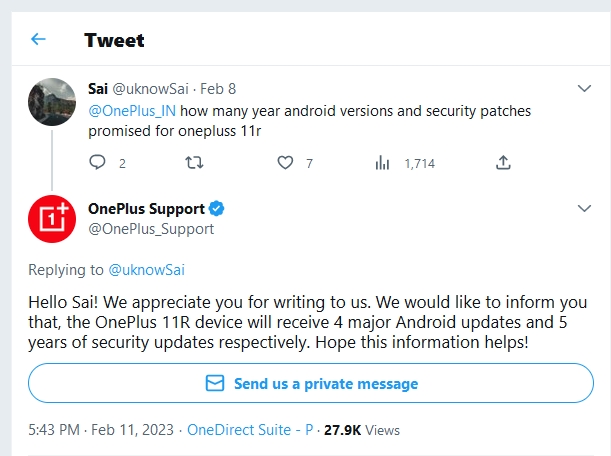Viewport: 611px width, 456px height.
Task: Open Sai's profile picture
Action: coord(51,103)
